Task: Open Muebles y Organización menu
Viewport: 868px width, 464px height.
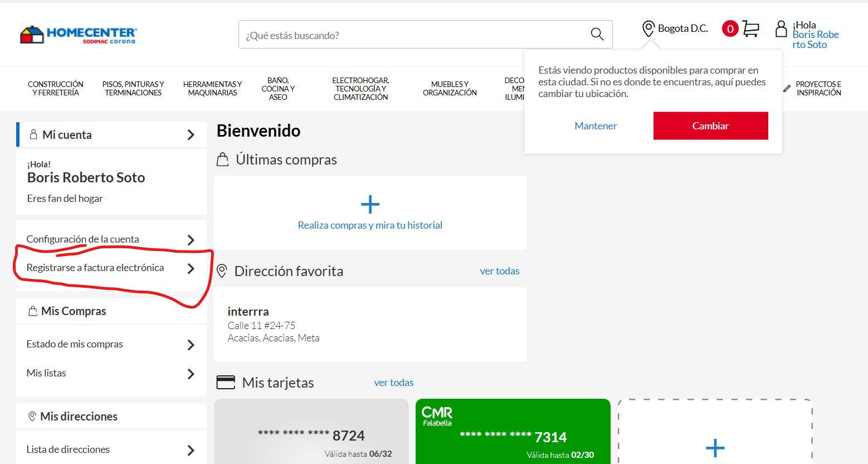Action: [450, 89]
